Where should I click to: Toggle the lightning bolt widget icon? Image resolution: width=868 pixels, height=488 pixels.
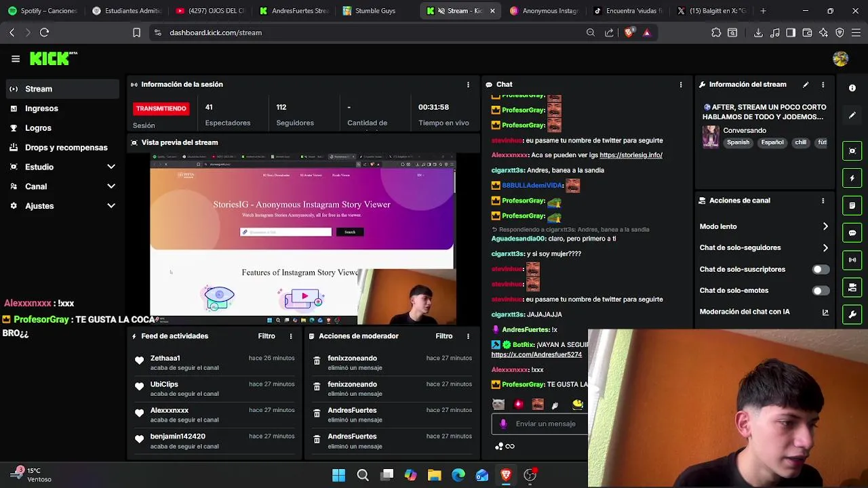pyautogui.click(x=852, y=178)
